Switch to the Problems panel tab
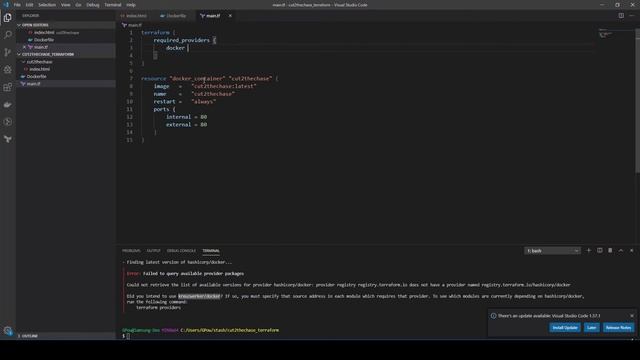This screenshot has width=640, height=360. click(131, 251)
